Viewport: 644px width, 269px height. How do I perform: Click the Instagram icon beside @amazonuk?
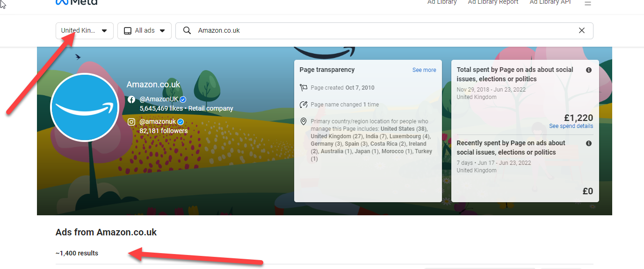131,122
